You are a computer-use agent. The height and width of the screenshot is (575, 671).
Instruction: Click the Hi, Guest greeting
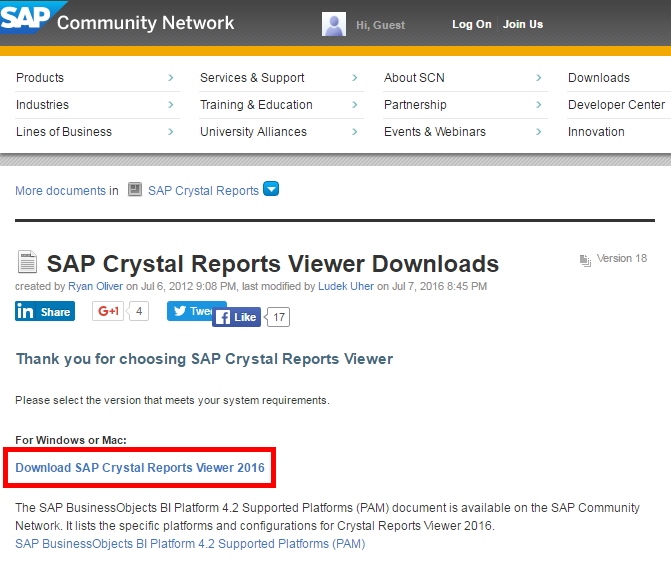coord(380,25)
